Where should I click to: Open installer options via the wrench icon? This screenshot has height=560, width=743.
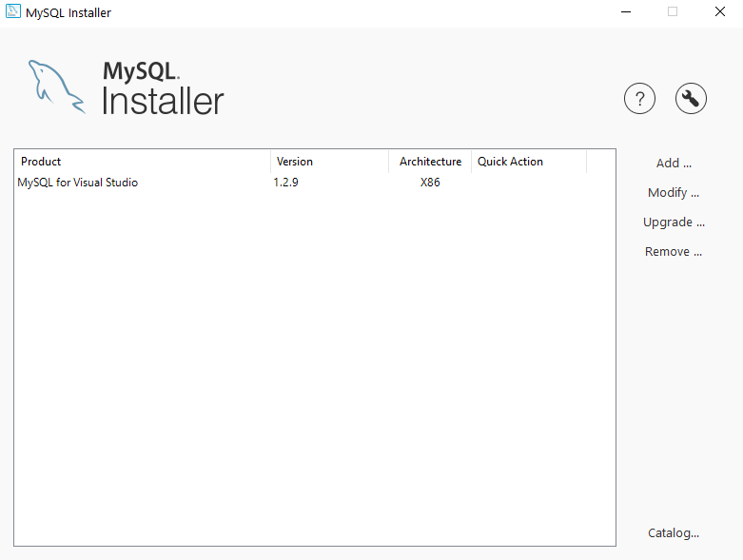pyautogui.click(x=691, y=98)
